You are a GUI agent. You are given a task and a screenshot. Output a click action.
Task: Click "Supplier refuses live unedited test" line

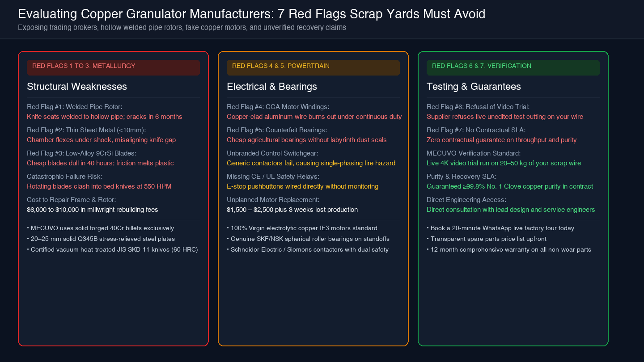[505, 117]
